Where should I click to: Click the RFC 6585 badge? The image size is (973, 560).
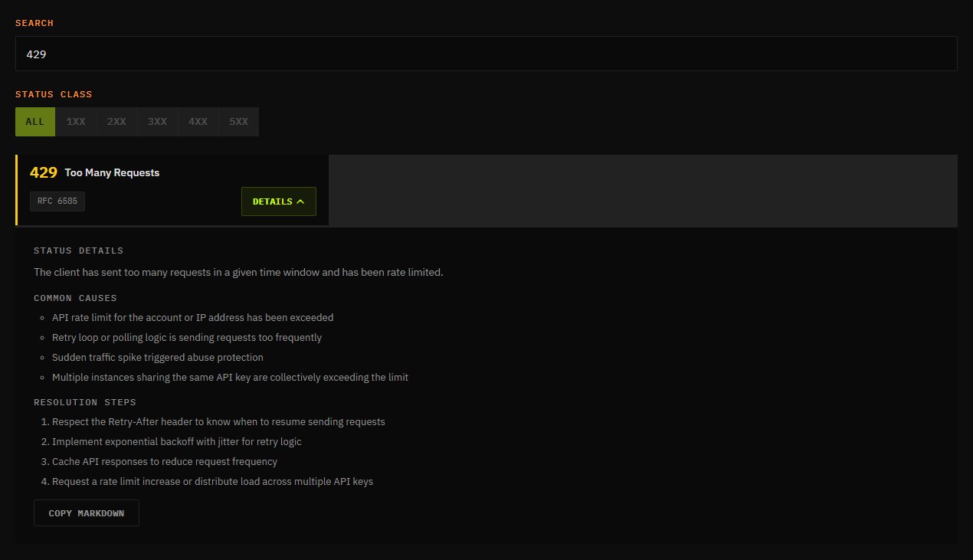(57, 201)
